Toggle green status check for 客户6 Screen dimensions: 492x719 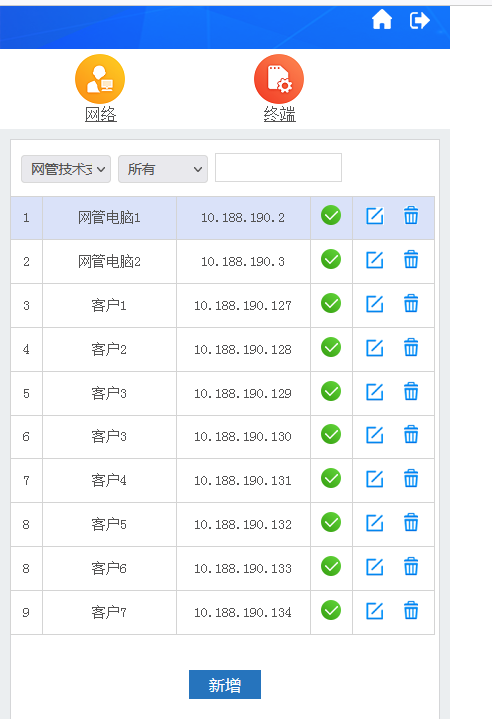331,566
